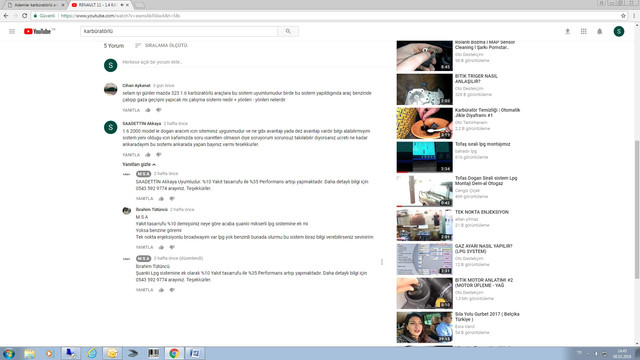
Task: Like SAADETTİN Akkaya's comment
Action: coord(148,155)
